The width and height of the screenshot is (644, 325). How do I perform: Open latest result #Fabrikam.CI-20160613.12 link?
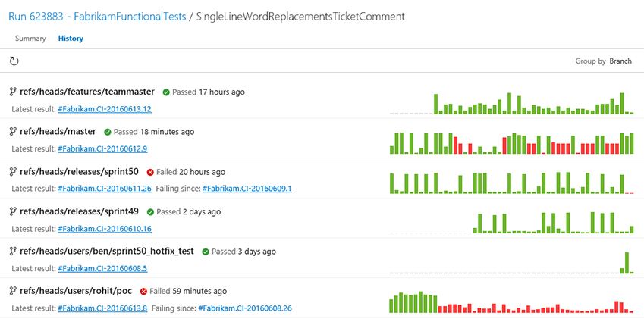pos(105,109)
